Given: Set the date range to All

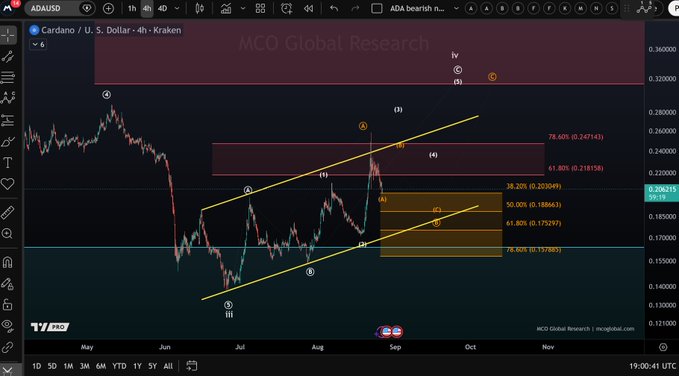Looking at the screenshot, I should coord(168,366).
